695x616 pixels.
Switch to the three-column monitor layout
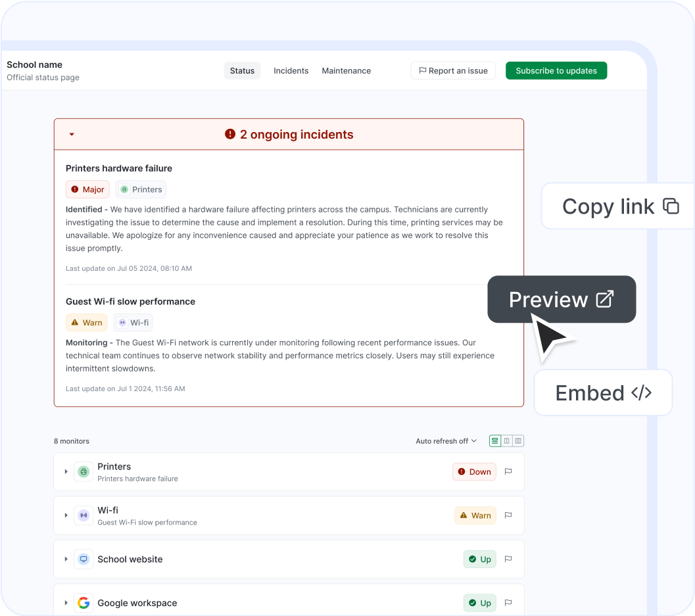pos(518,440)
